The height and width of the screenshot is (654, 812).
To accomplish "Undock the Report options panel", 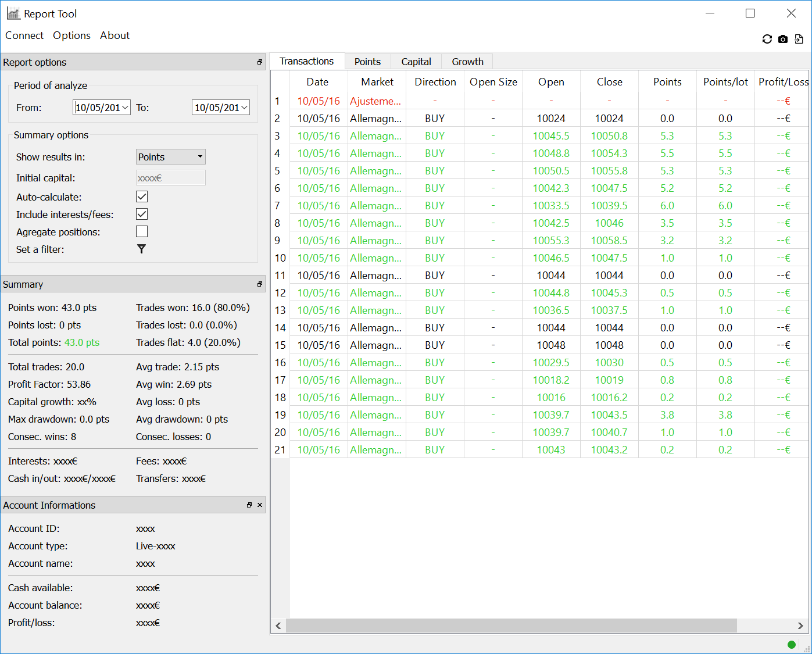I will pyautogui.click(x=260, y=62).
